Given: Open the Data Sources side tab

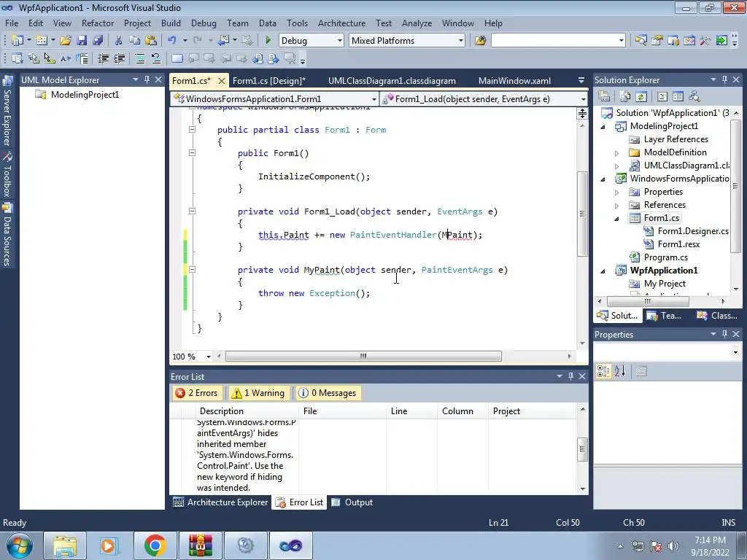Looking at the screenshot, I should (x=7, y=235).
